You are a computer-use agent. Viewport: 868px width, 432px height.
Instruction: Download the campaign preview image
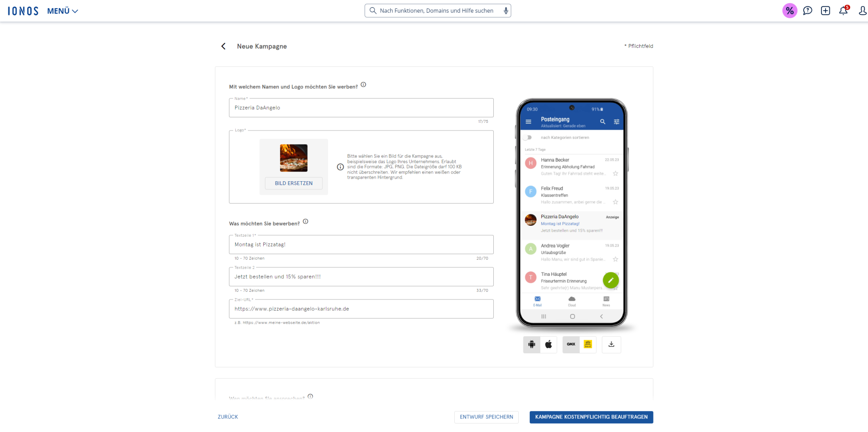click(x=611, y=345)
